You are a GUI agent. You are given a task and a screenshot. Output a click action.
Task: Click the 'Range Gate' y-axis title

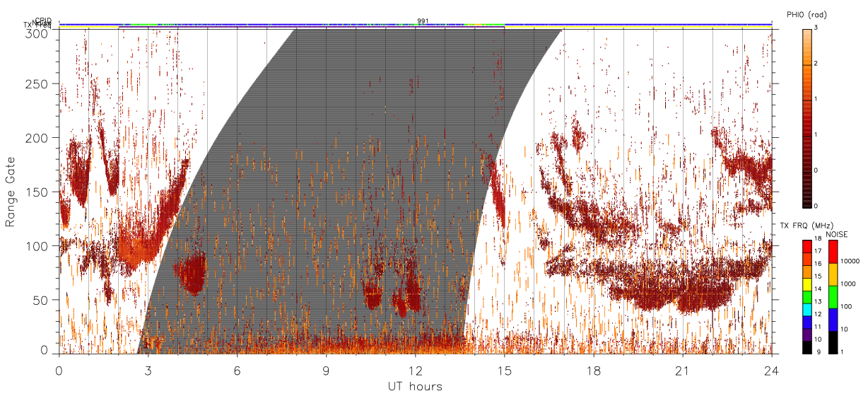tap(11, 192)
